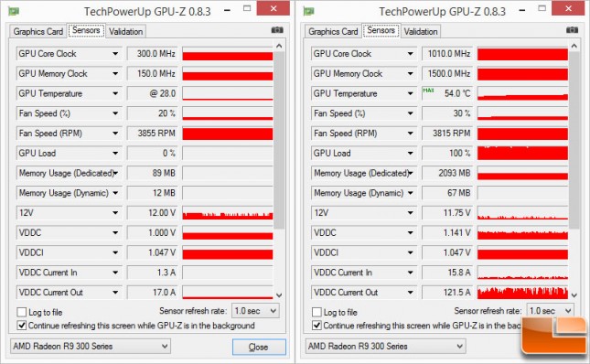Minimize the right GPU-Z window
590x364 pixels.
coord(522,10)
